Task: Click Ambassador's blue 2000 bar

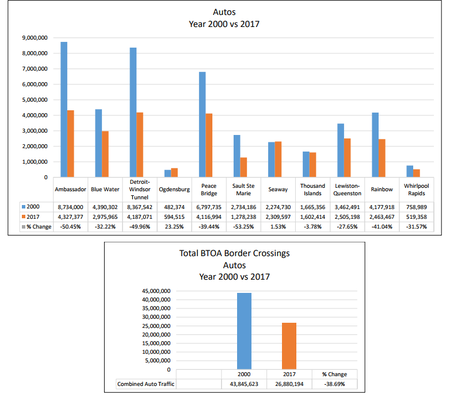Action: [64, 109]
